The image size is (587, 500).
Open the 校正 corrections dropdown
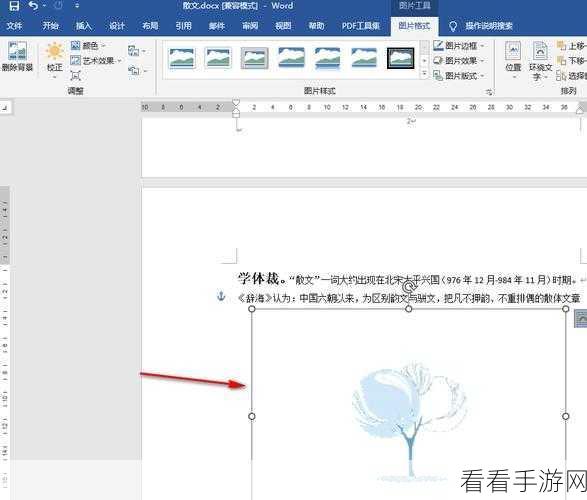click(55, 60)
